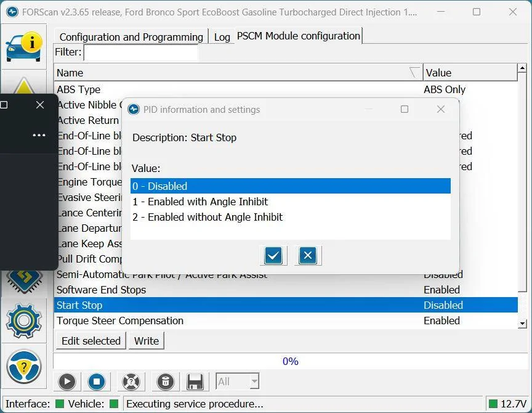The width and height of the screenshot is (532, 413).
Task: Click the Name column sort arrow
Action: click(414, 73)
